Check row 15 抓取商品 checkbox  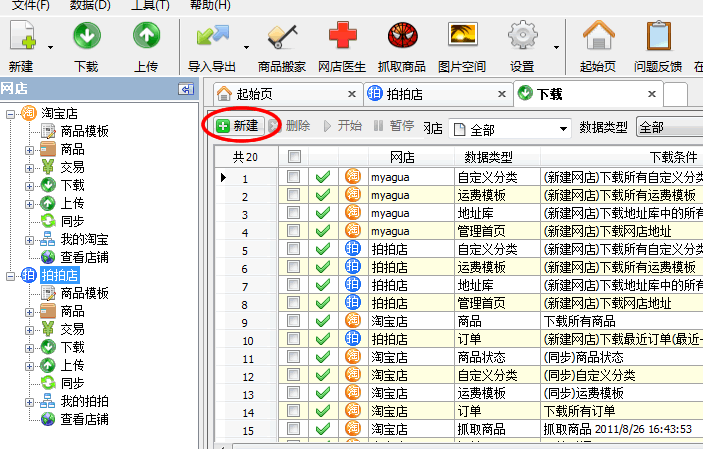tap(294, 428)
